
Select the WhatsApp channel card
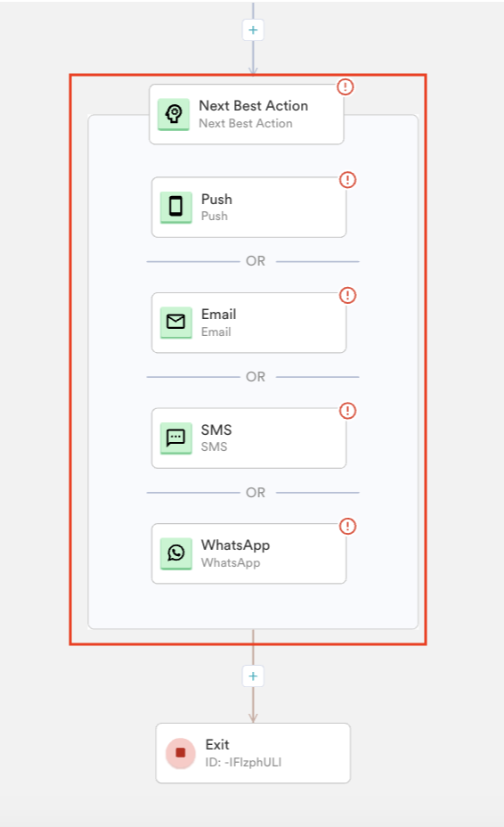click(x=248, y=553)
